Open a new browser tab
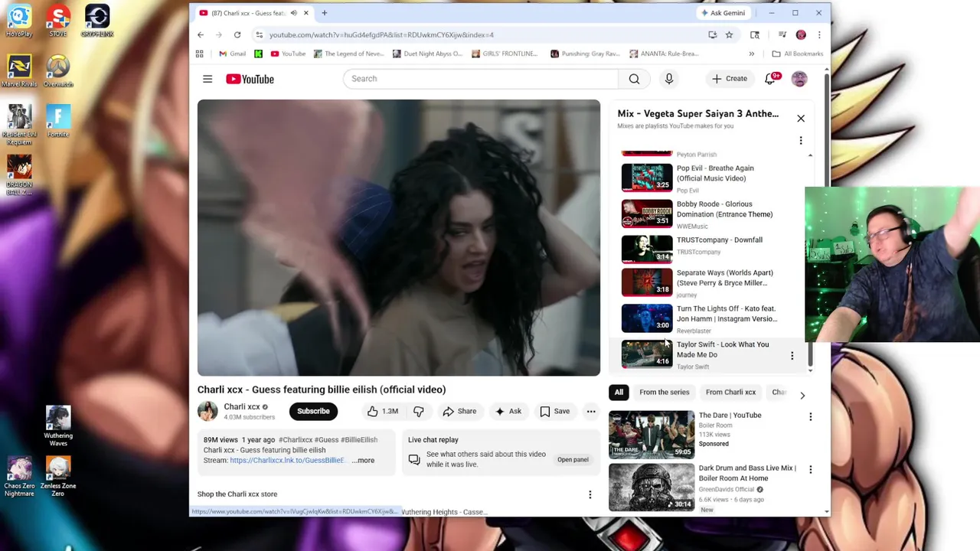Image resolution: width=980 pixels, height=551 pixels. pos(324,13)
